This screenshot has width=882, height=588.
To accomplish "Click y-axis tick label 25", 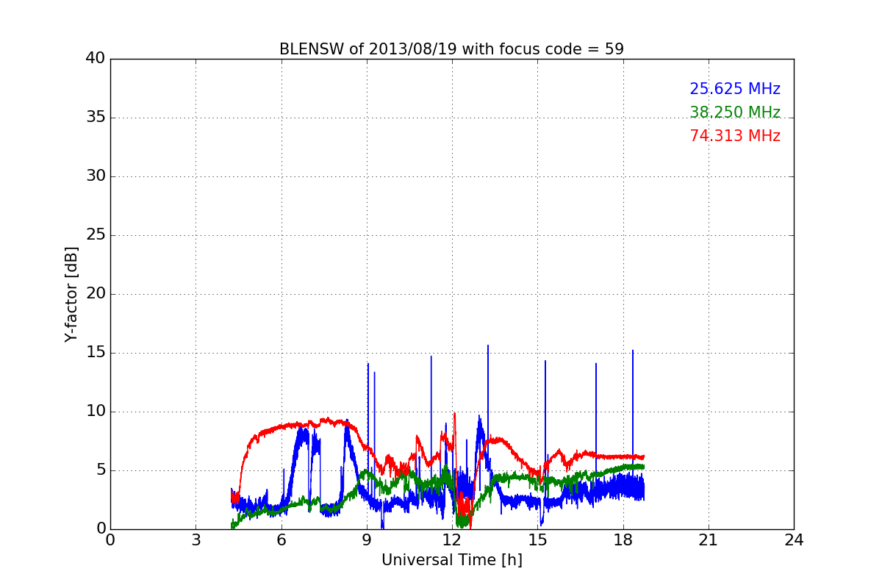I will point(96,235).
